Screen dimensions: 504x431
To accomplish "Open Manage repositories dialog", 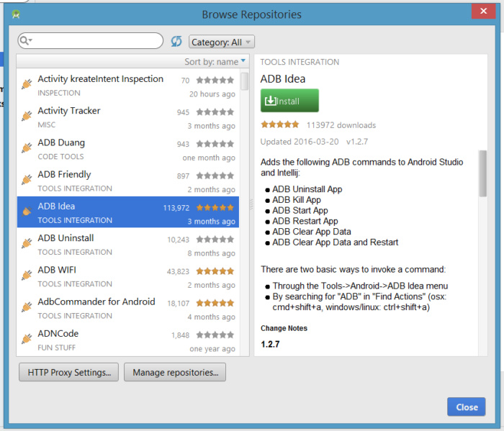I will pos(175,372).
